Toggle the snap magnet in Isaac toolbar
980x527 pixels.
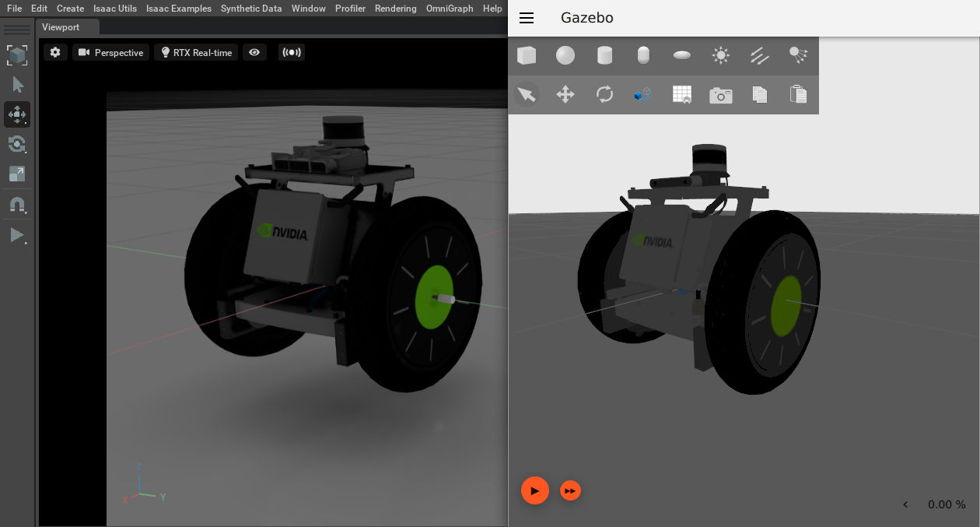pos(17,205)
